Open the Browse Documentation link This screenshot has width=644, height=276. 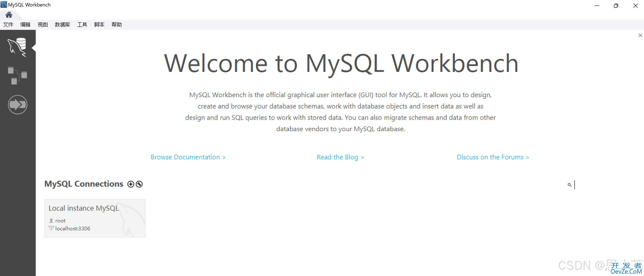[188, 157]
